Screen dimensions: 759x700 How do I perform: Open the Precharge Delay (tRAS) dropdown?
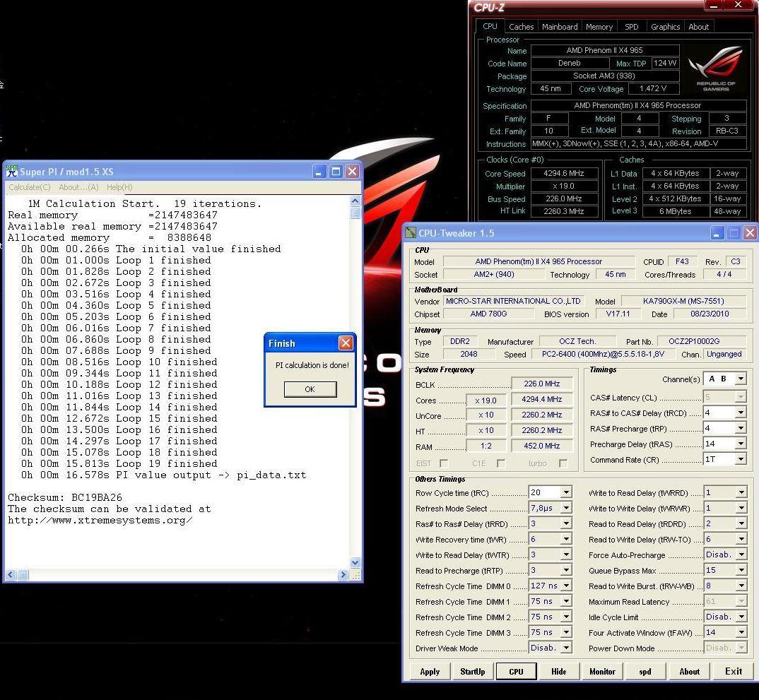coord(741,444)
